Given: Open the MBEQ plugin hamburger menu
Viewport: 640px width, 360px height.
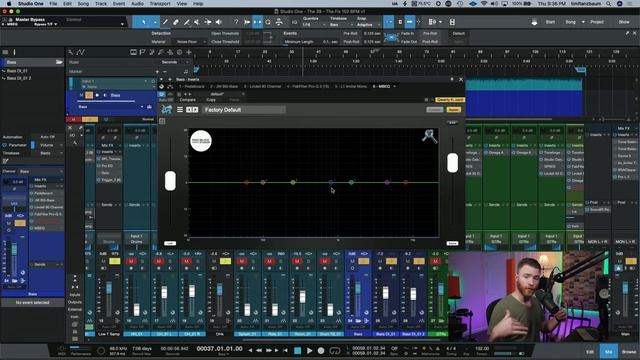Looking at the screenshot, I should tap(180, 110).
